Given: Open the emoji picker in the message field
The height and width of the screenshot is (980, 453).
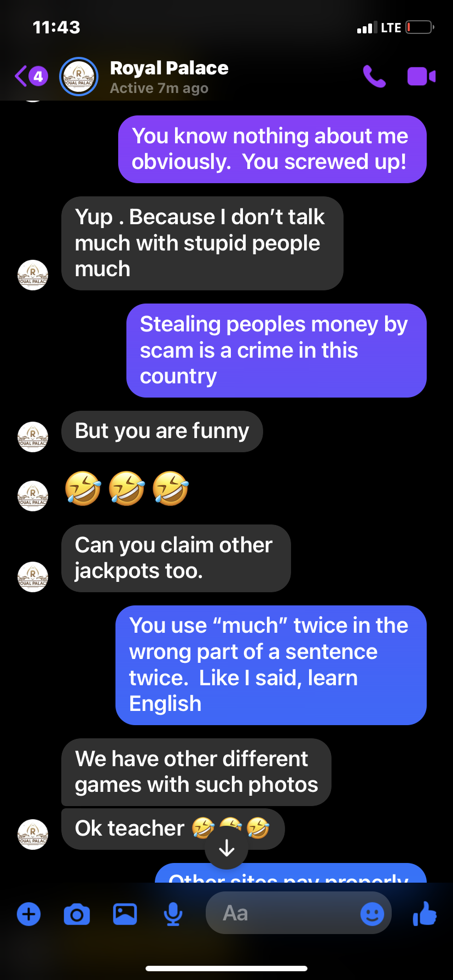Looking at the screenshot, I should click(372, 913).
